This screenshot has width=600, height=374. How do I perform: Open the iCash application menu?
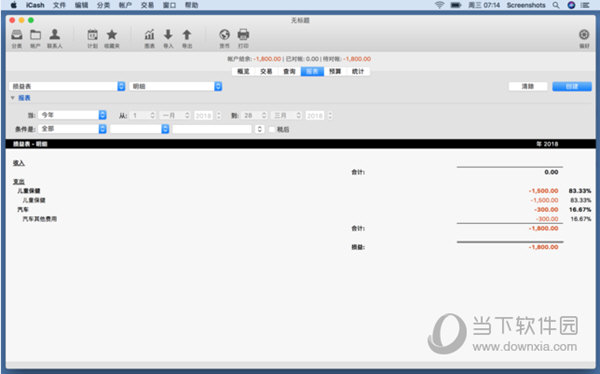pos(35,5)
